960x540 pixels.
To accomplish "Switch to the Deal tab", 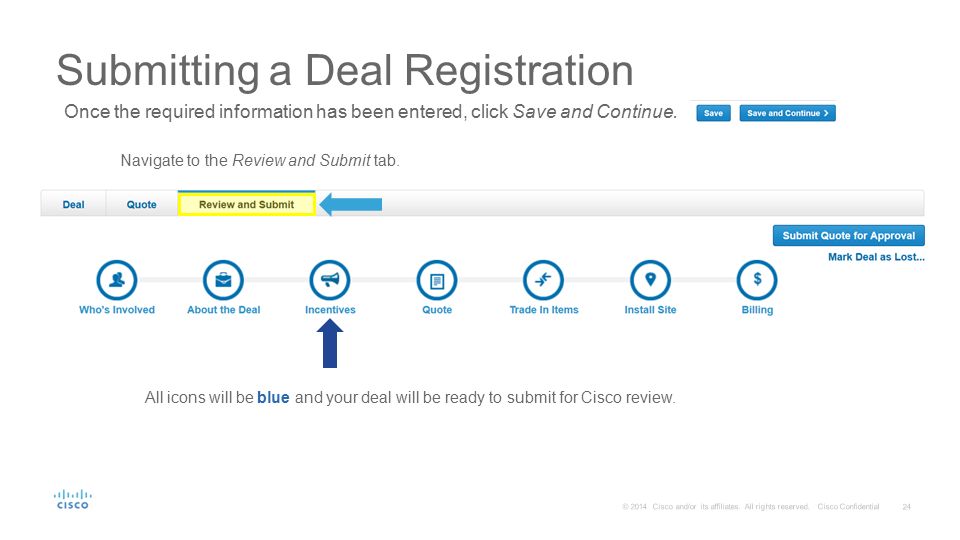I will tap(73, 204).
